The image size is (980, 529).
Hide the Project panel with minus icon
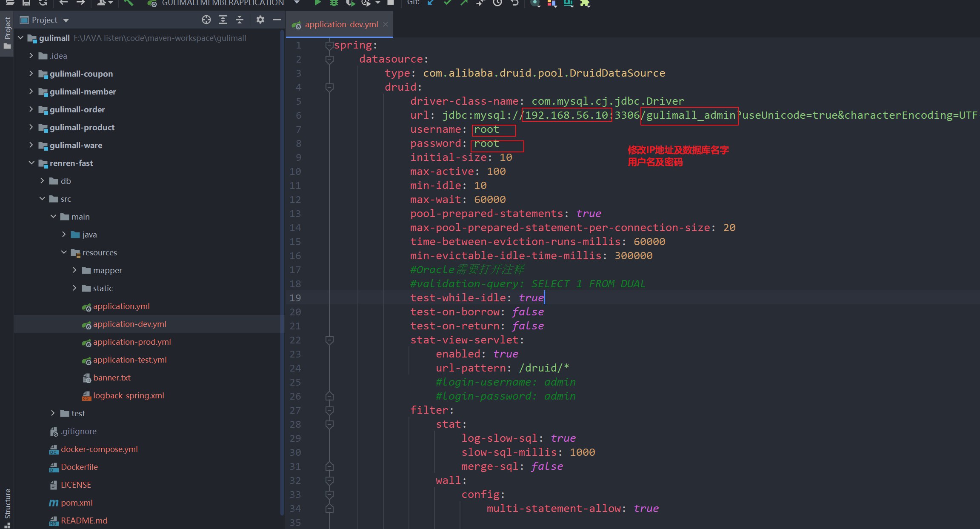[x=277, y=20]
